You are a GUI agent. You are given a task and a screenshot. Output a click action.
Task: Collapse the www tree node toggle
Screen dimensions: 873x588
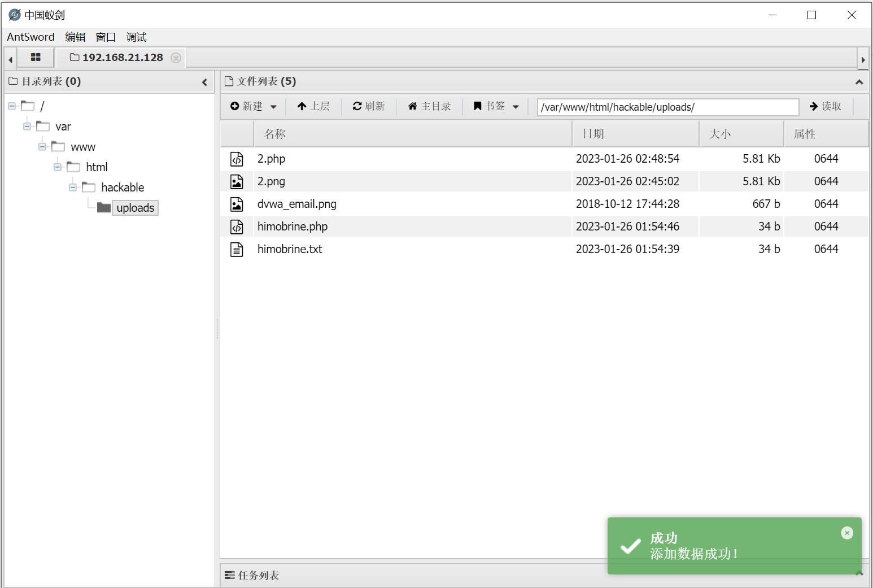click(42, 146)
